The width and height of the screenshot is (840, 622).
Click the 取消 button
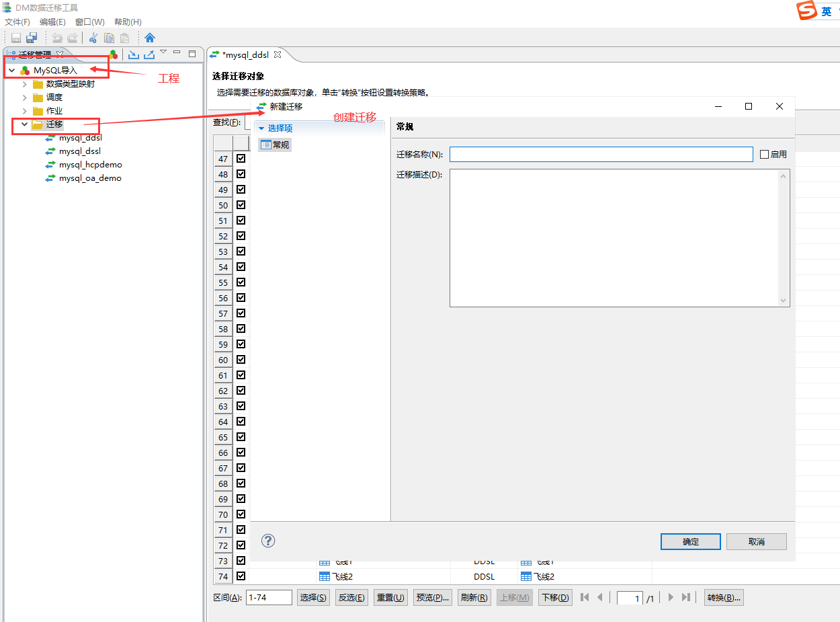(756, 542)
